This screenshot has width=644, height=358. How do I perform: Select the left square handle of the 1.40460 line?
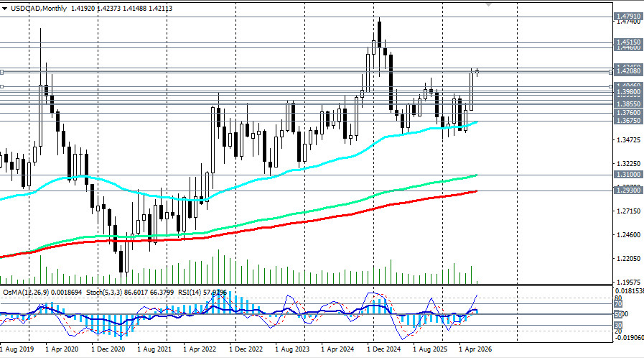(1, 87)
